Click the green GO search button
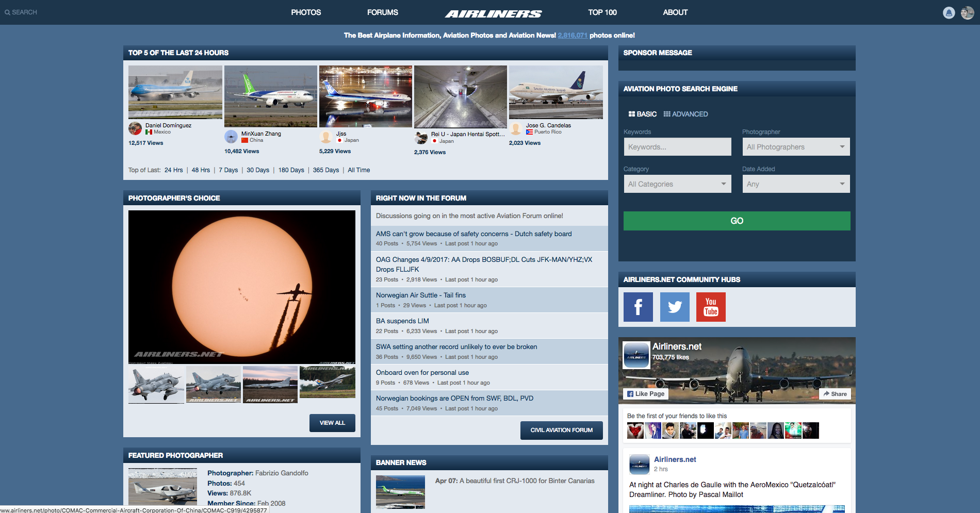This screenshot has width=980, height=513. coord(737,221)
